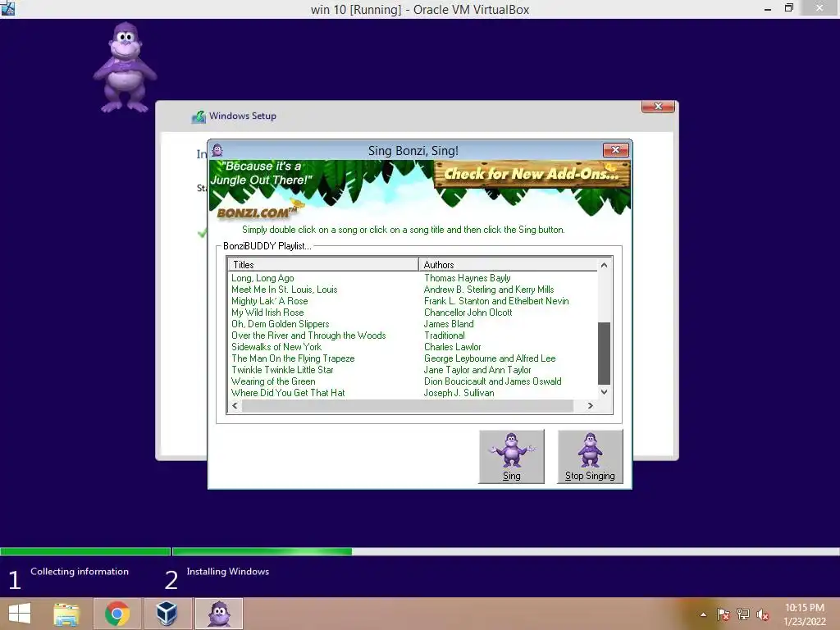
Task: Select song Twinkle Twinkle Little Star
Action: coord(282,370)
